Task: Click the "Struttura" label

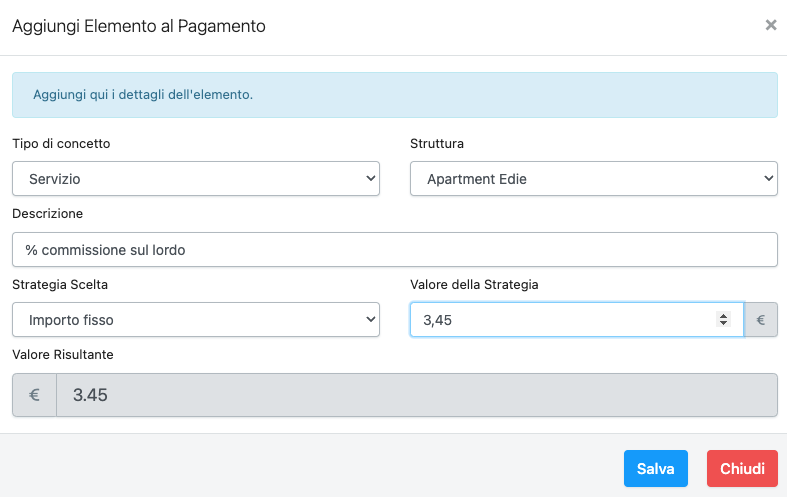Action: pos(437,143)
